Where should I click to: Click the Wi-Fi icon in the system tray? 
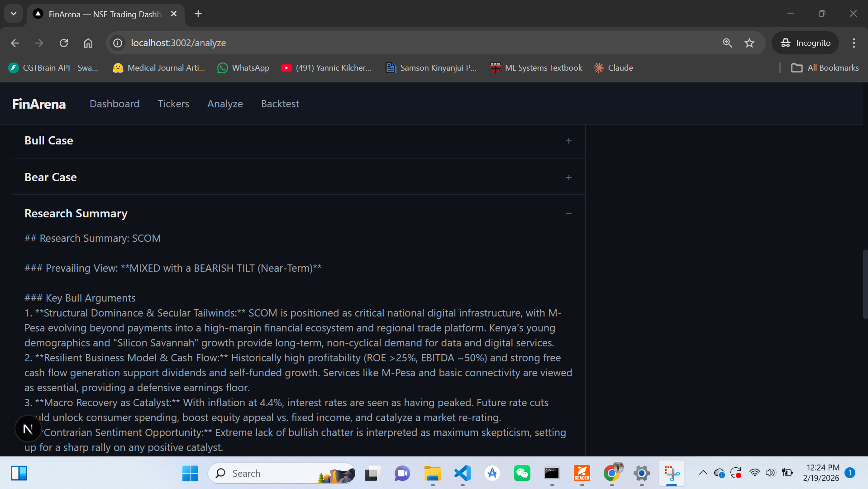[754, 472]
